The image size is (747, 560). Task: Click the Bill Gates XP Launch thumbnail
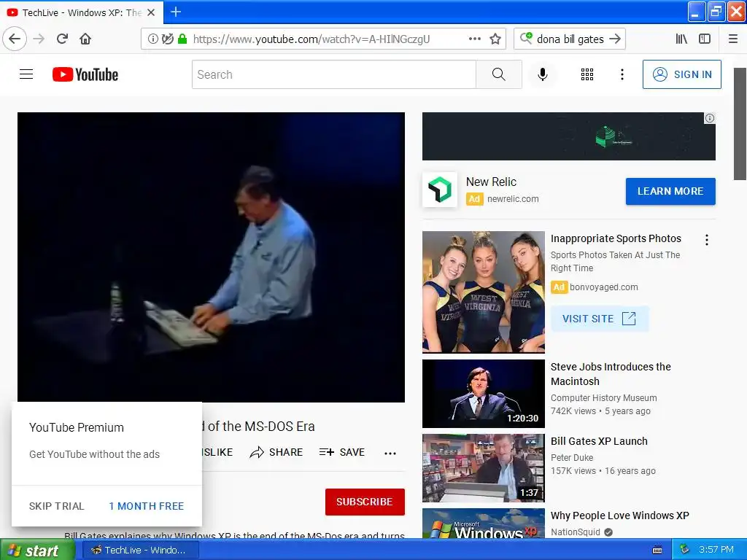(483, 468)
